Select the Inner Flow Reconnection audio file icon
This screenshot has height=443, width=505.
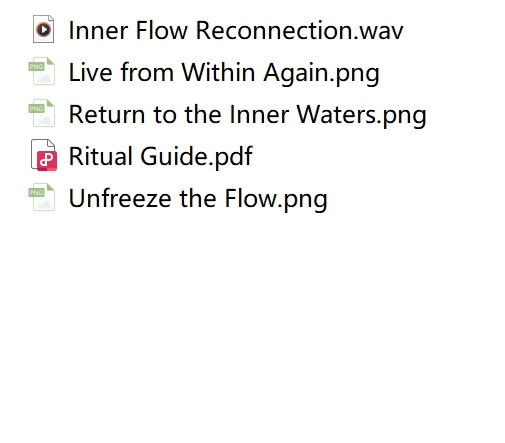pyautogui.click(x=44, y=29)
